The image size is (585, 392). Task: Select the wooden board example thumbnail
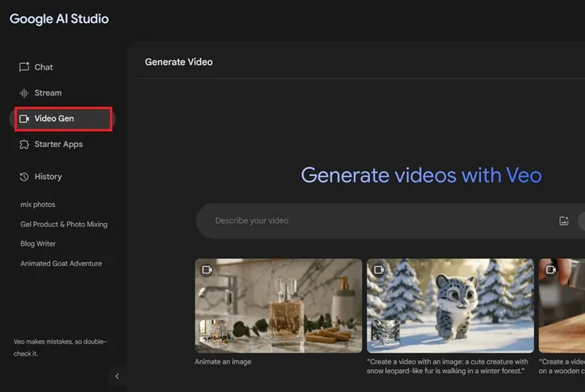(562, 306)
